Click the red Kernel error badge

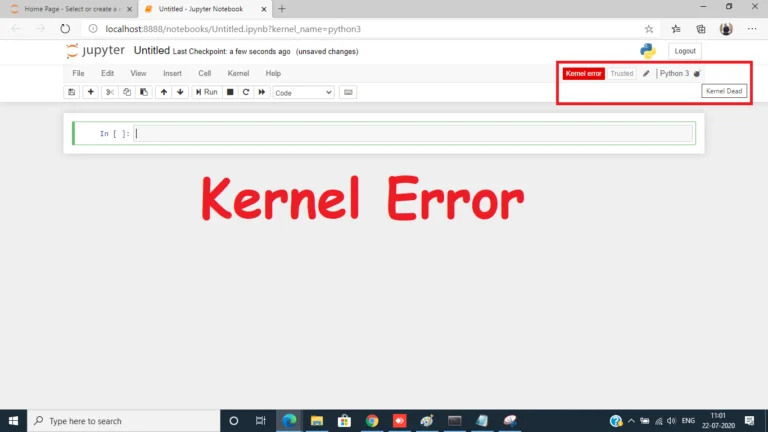[583, 73]
